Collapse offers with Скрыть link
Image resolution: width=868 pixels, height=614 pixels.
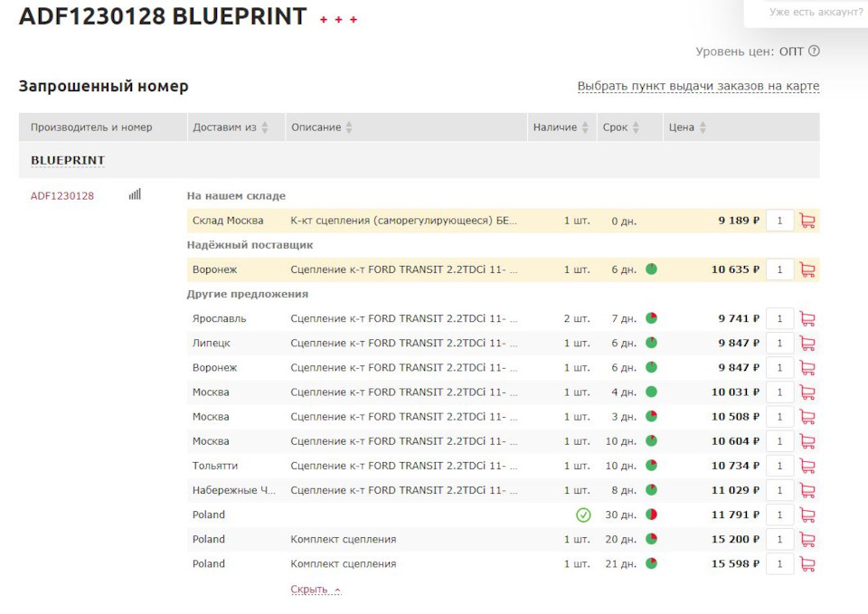[x=316, y=590]
